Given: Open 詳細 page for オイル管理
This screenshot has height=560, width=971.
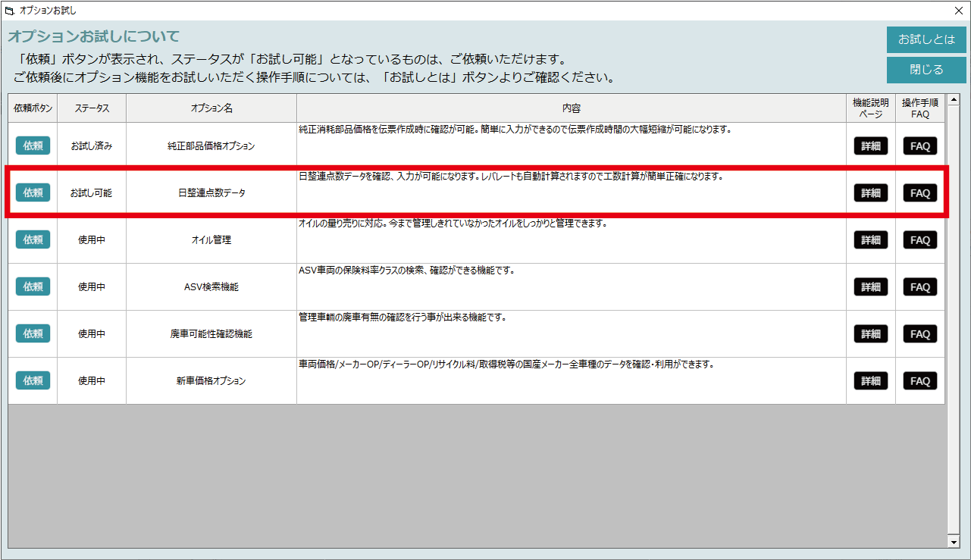Looking at the screenshot, I should point(871,240).
